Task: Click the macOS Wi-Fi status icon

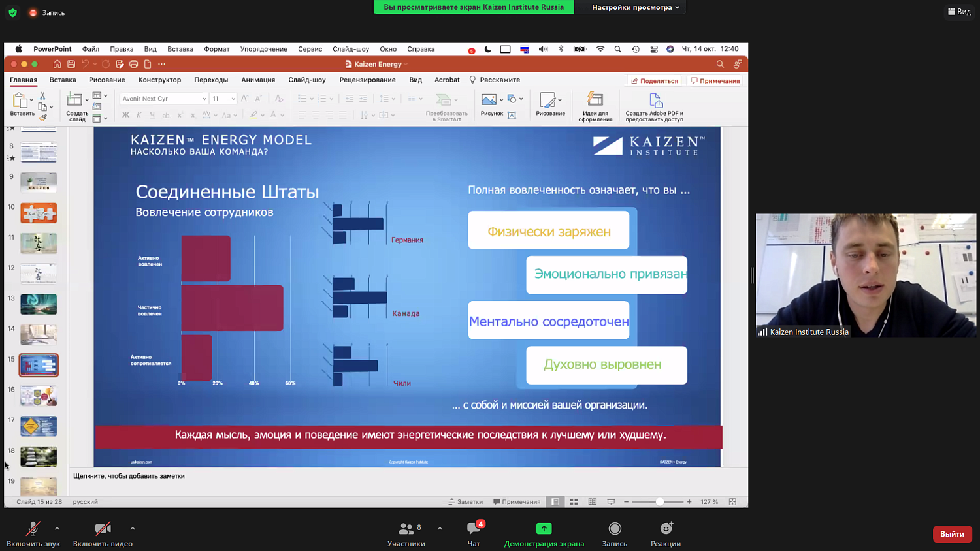Action: tap(600, 49)
